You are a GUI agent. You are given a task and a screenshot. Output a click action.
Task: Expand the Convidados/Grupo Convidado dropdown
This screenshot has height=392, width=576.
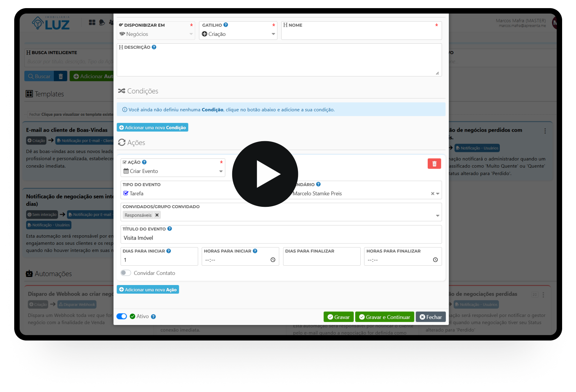click(x=437, y=216)
